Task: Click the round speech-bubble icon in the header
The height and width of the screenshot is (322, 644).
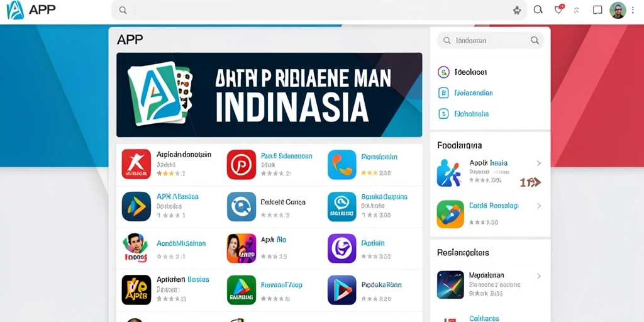Action: pos(538,10)
